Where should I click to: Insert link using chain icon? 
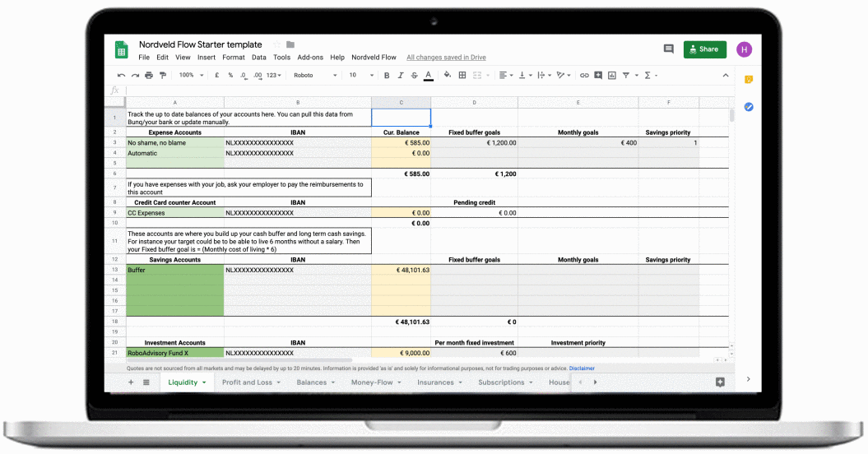click(x=584, y=76)
